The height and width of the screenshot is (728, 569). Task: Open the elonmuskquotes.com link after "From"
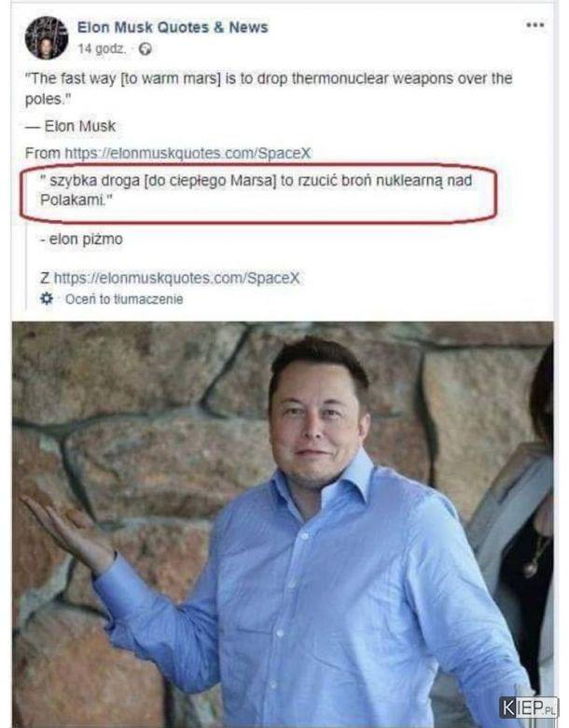(x=187, y=153)
